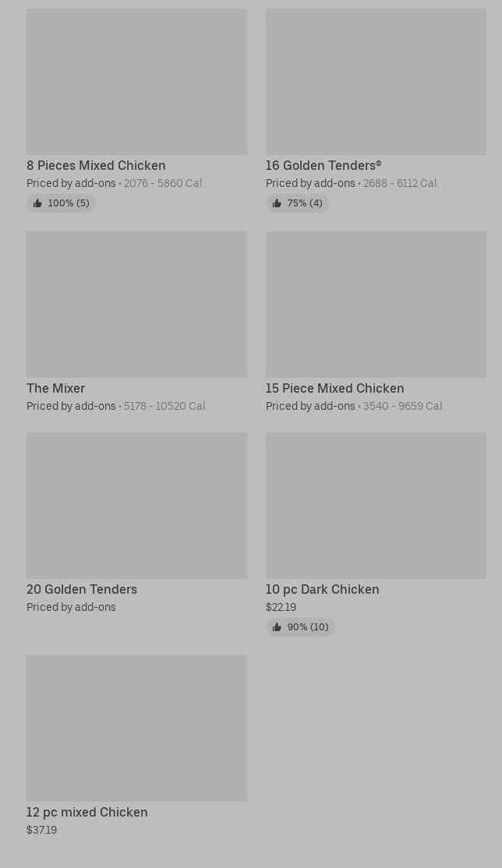This screenshot has height=868, width=502.
Task: Click 15 Piece Mixed Chicken title
Action: (334, 388)
